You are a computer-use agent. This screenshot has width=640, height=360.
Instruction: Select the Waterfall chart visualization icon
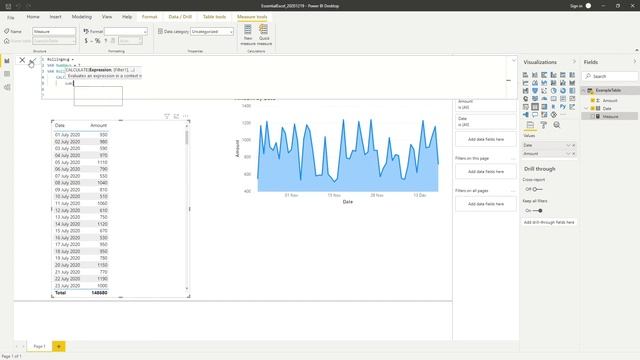click(525, 91)
